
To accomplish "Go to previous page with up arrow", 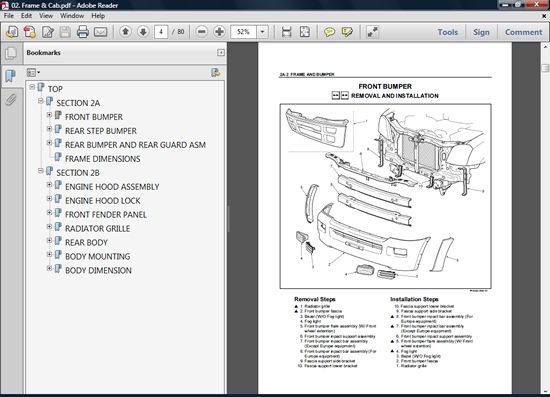I will tap(125, 32).
